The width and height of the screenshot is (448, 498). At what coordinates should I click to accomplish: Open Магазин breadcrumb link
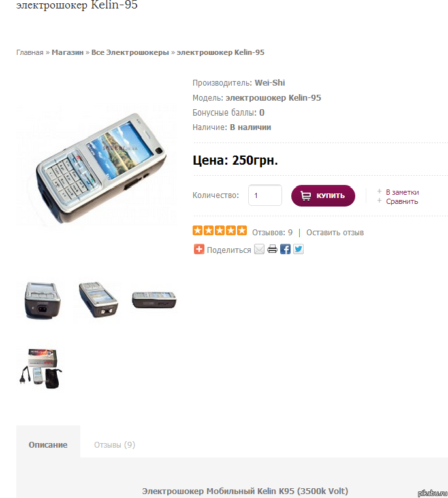point(67,52)
